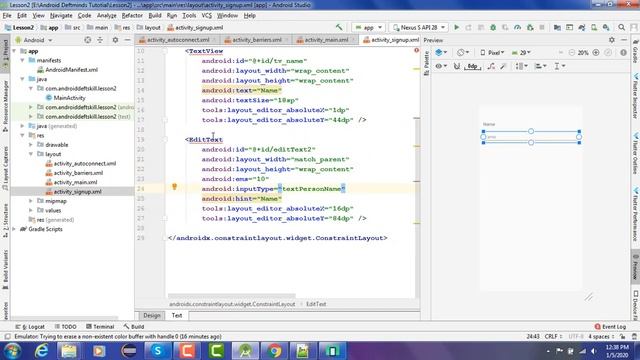Click the red error indicator in editor
640x360 pixels.
416,50
